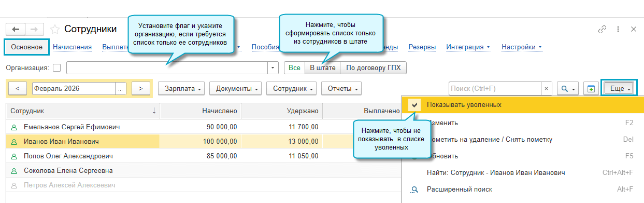Select the В штате filter
This screenshot has width=644, height=203.
(322, 67)
